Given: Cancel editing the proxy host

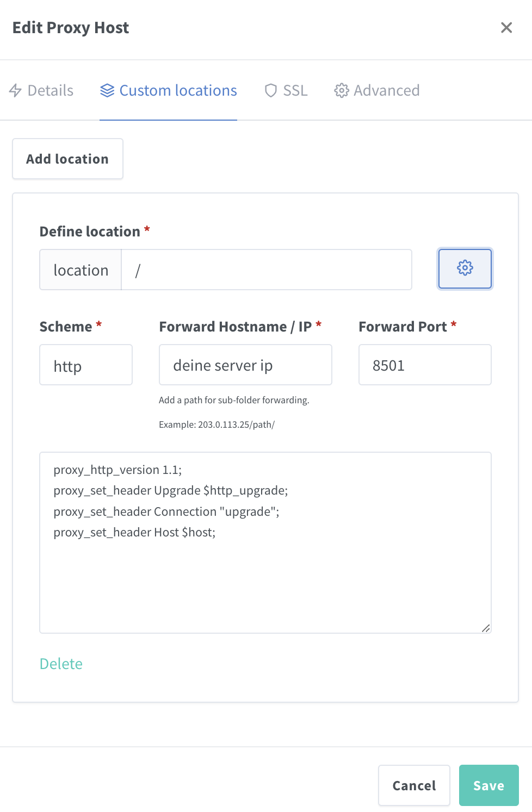Looking at the screenshot, I should coord(414,785).
